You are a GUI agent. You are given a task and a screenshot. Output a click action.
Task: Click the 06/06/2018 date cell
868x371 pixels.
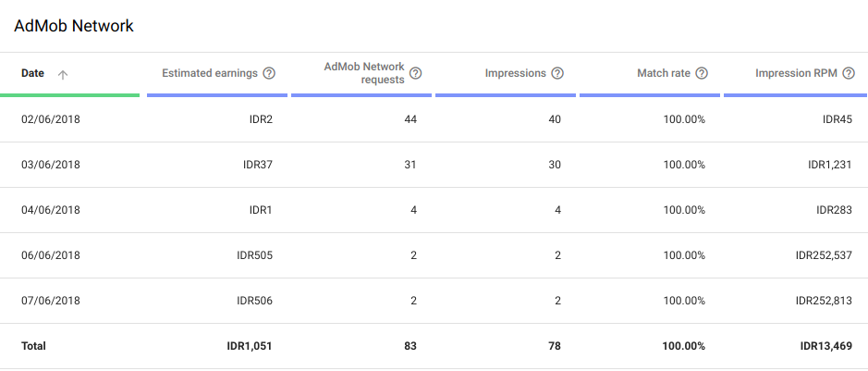[x=50, y=255]
